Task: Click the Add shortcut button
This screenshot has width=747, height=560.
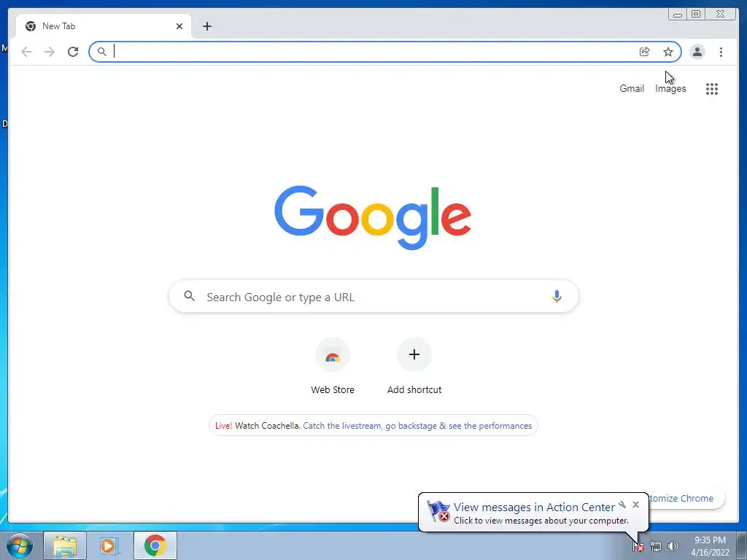Action: tap(414, 367)
